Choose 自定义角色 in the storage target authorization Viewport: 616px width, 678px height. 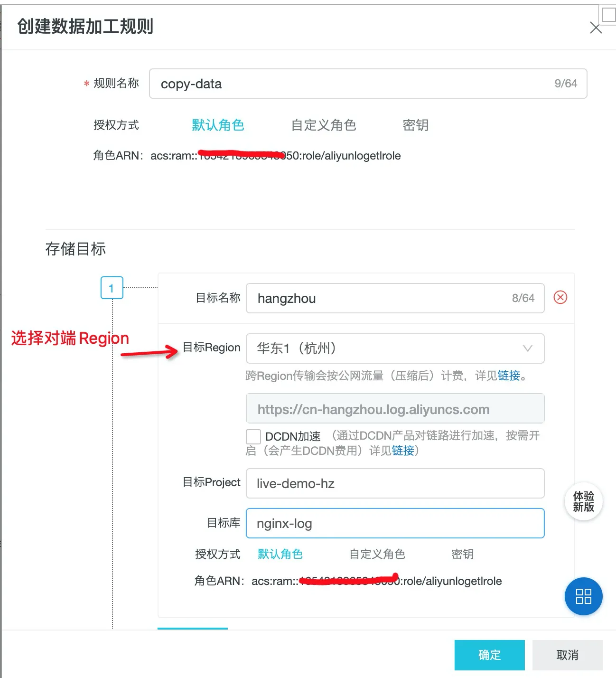tap(377, 554)
